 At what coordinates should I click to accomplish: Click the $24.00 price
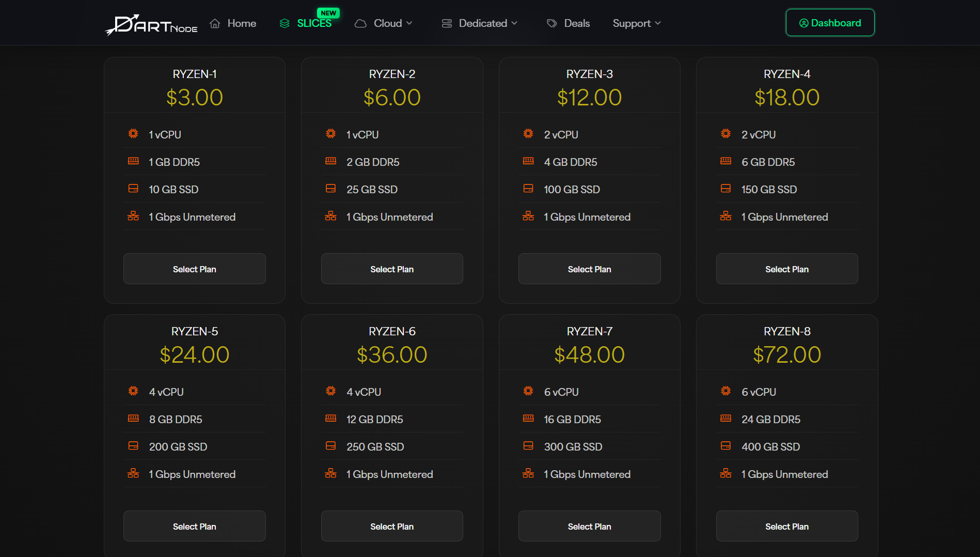coord(195,354)
